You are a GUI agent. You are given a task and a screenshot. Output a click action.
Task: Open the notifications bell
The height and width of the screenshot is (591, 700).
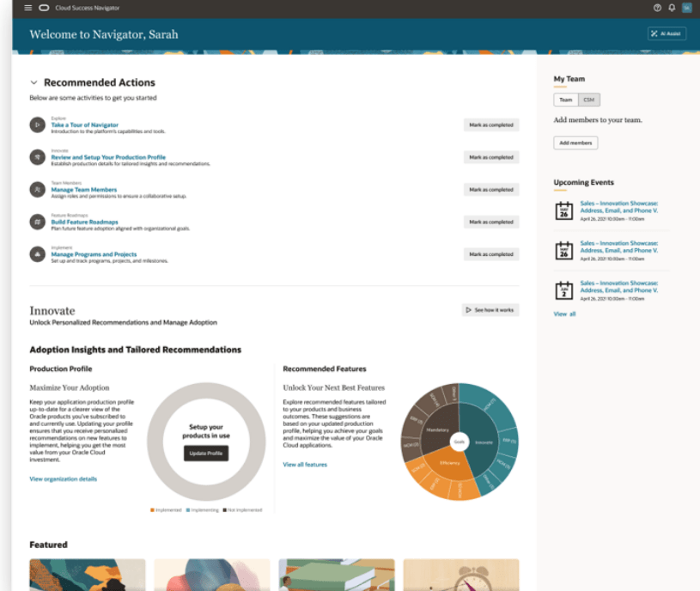pyautogui.click(x=672, y=8)
